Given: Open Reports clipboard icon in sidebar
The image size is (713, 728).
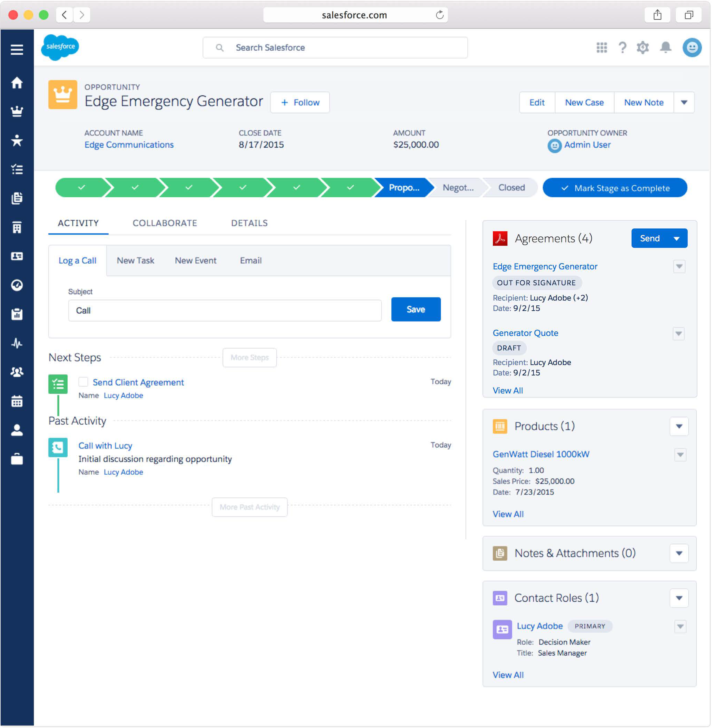Looking at the screenshot, I should pyautogui.click(x=17, y=314).
